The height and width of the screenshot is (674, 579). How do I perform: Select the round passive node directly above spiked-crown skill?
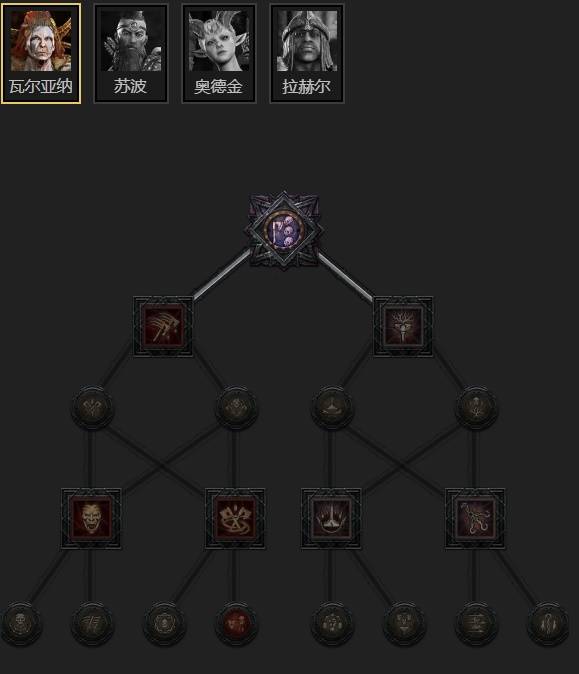tap(331, 407)
